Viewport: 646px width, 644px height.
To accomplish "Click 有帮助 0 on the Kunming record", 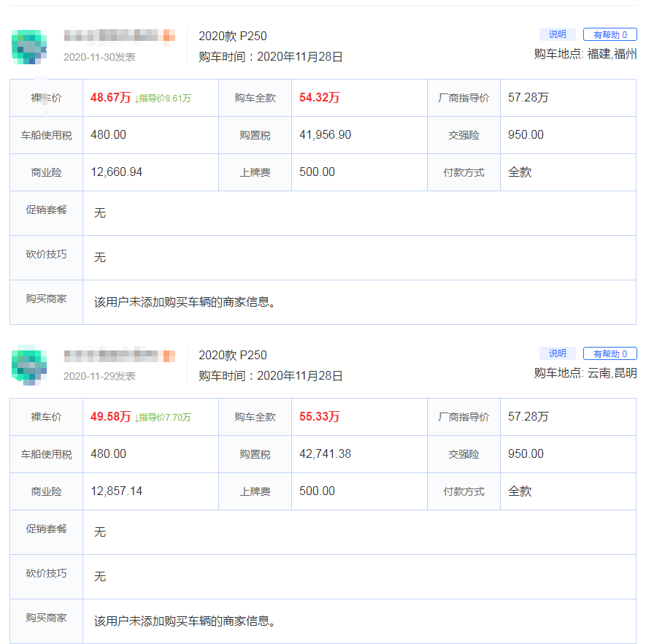I will pyautogui.click(x=610, y=353).
